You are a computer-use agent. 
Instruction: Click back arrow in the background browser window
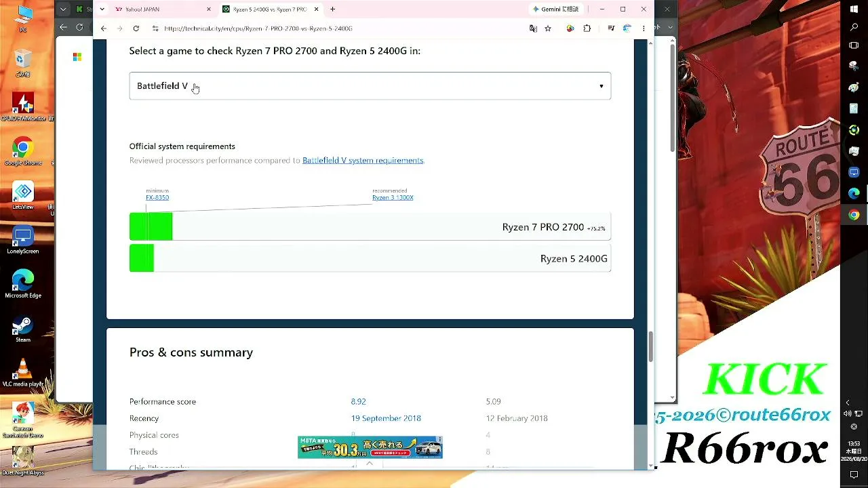click(63, 27)
